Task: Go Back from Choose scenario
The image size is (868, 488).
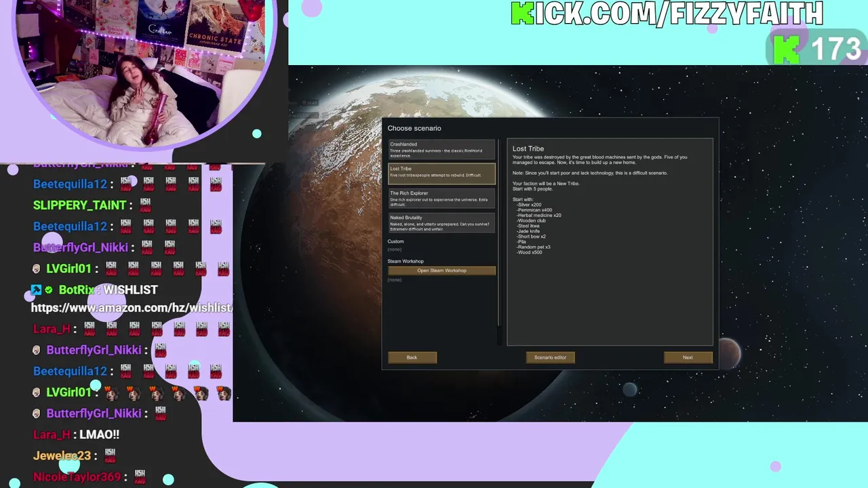Action: [x=412, y=357]
